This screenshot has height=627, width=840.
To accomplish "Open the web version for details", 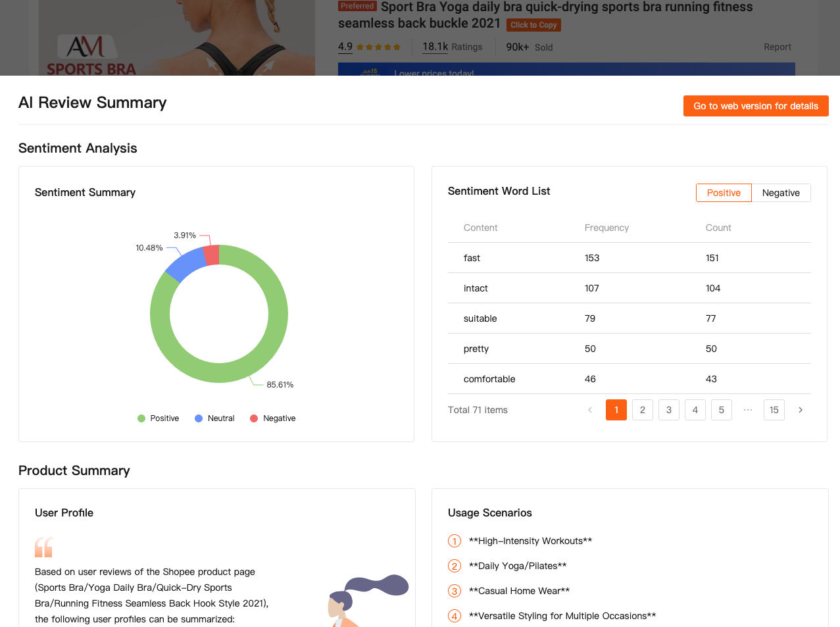I will 755,106.
